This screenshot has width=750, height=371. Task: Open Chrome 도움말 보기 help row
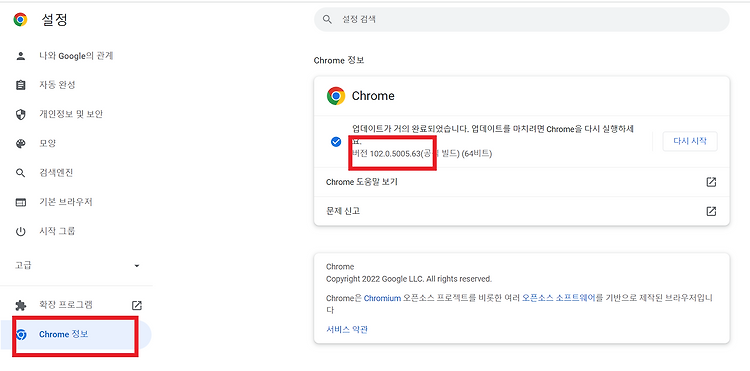[521, 182]
